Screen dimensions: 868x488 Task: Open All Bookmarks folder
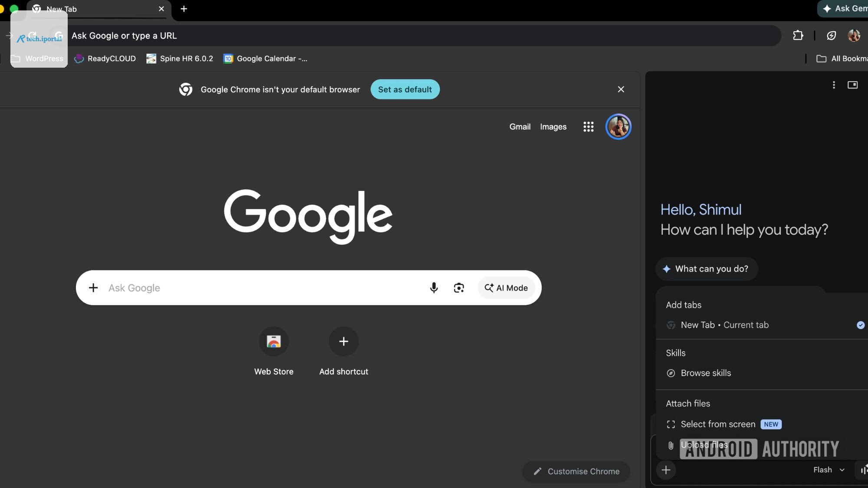click(842, 59)
